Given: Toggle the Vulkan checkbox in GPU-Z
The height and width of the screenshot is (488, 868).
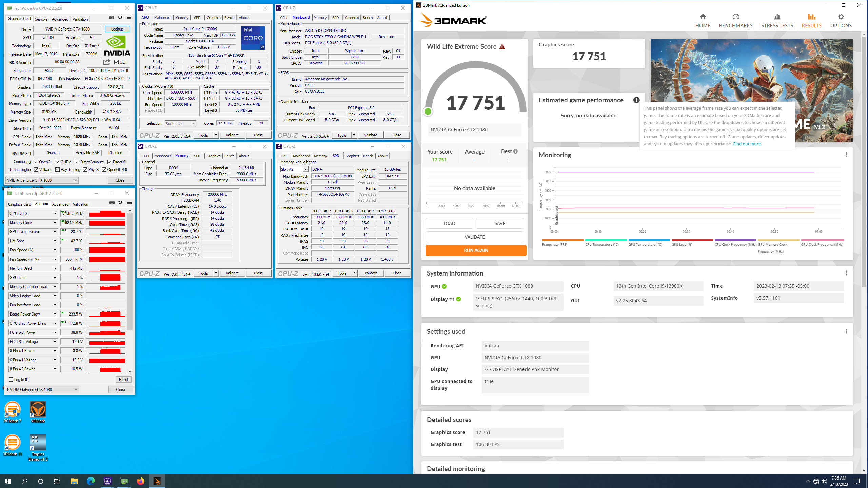Looking at the screenshot, I should click(x=36, y=170).
